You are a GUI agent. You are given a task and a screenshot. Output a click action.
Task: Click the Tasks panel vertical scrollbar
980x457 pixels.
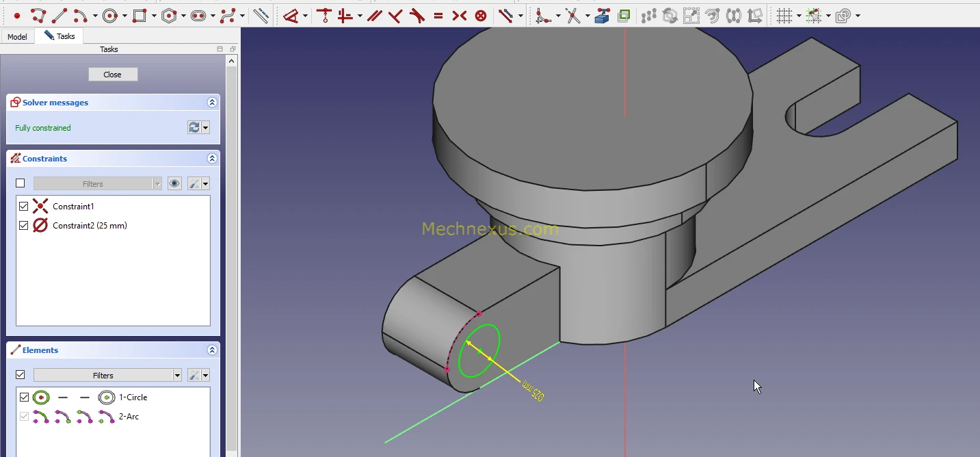tap(231, 260)
